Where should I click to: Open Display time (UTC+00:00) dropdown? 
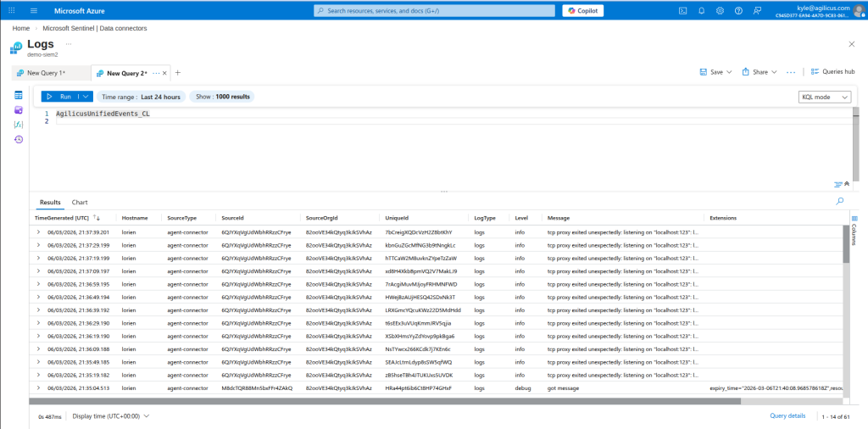point(111,415)
